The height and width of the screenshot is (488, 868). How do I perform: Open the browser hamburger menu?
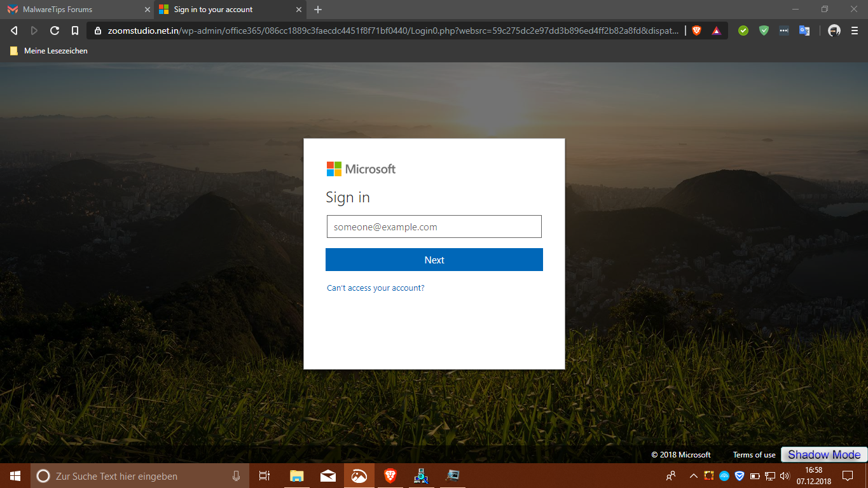point(855,31)
